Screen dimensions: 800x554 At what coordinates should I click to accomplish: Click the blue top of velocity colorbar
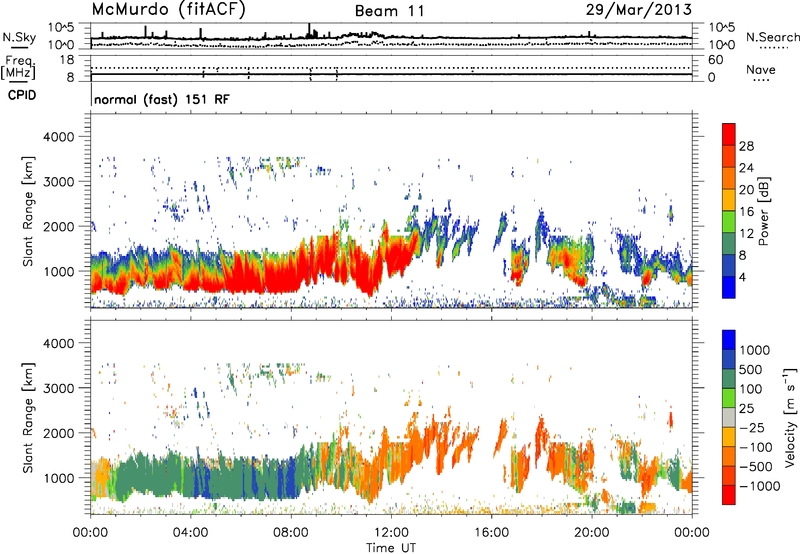(729, 340)
